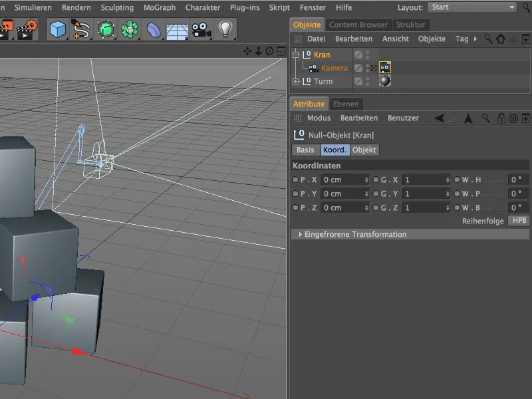
Task: Select the Koord. attribute tab
Action: click(x=335, y=150)
